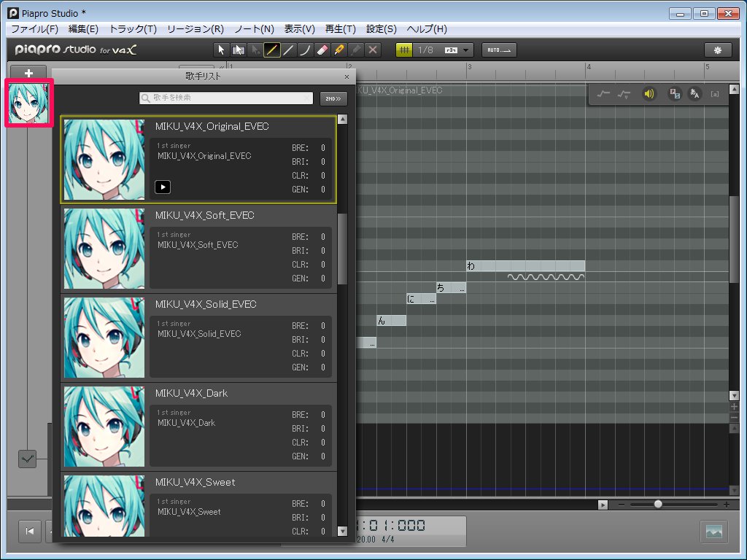Toggle the pitch curve display icon
This screenshot has height=560, width=747.
[603, 94]
